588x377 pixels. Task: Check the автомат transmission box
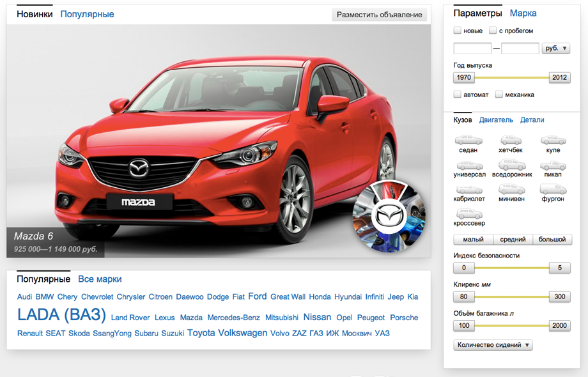pyautogui.click(x=457, y=95)
